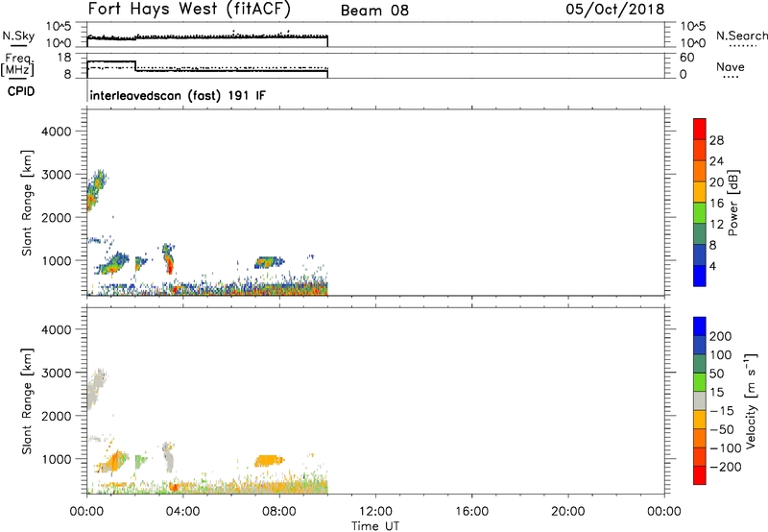
Task: Click the gray segment of velocity colorbar
Action: [700, 401]
